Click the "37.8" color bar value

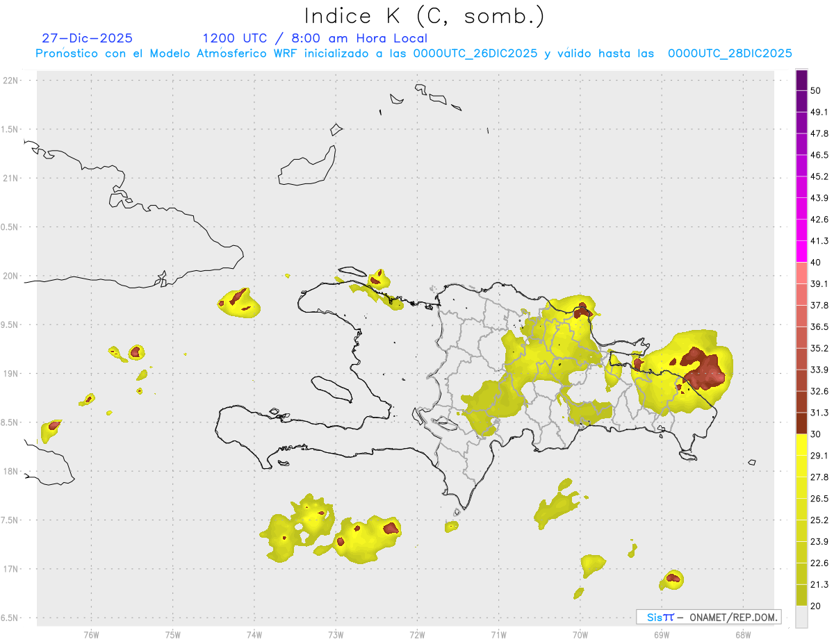pyautogui.click(x=819, y=306)
